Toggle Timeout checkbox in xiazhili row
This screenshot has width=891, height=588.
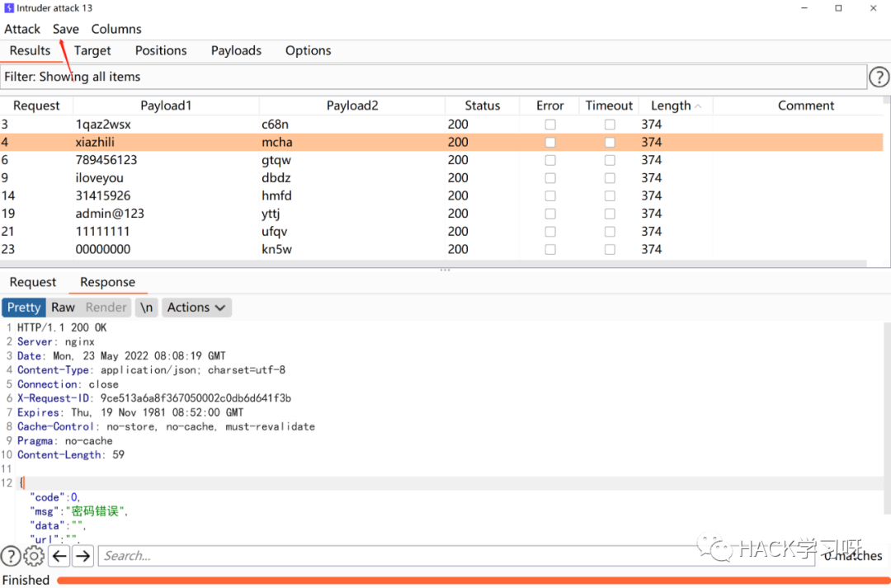610,142
